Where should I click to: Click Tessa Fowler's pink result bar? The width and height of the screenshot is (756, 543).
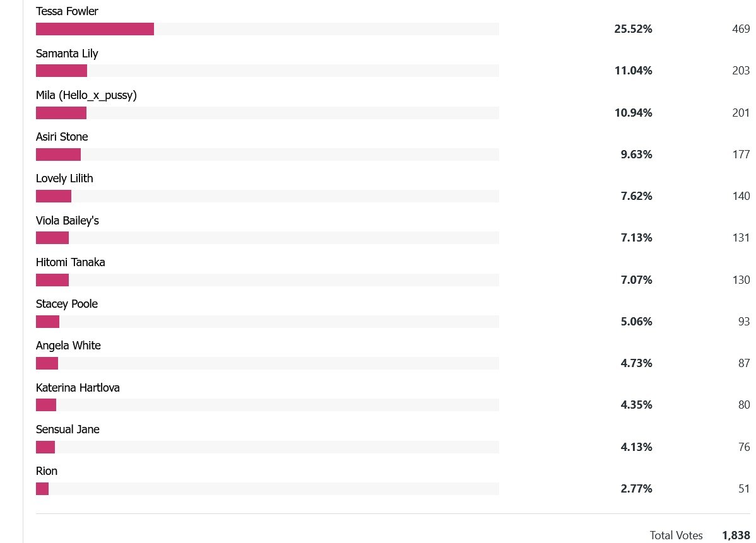click(95, 29)
